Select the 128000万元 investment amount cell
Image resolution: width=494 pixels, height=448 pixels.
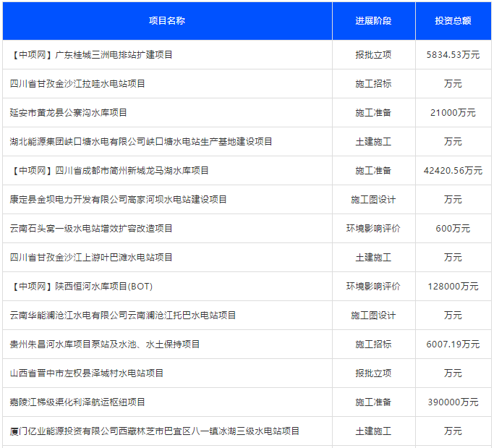pyautogui.click(x=453, y=287)
